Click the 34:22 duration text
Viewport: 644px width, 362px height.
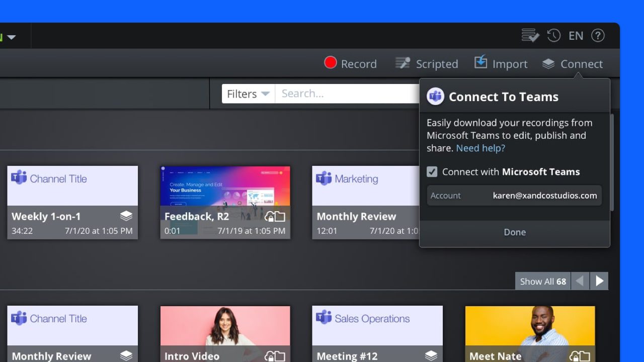click(22, 231)
